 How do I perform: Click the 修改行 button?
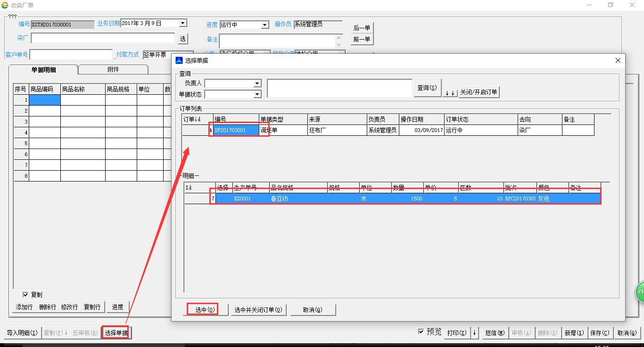69,307
